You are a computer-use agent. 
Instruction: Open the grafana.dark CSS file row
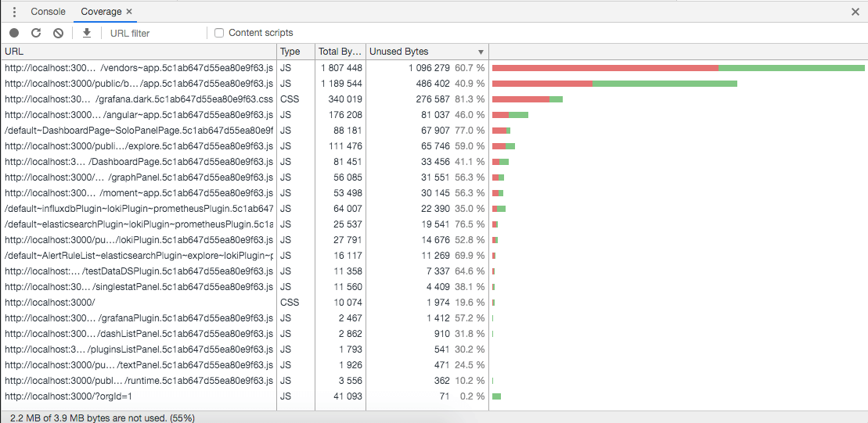tap(434, 99)
